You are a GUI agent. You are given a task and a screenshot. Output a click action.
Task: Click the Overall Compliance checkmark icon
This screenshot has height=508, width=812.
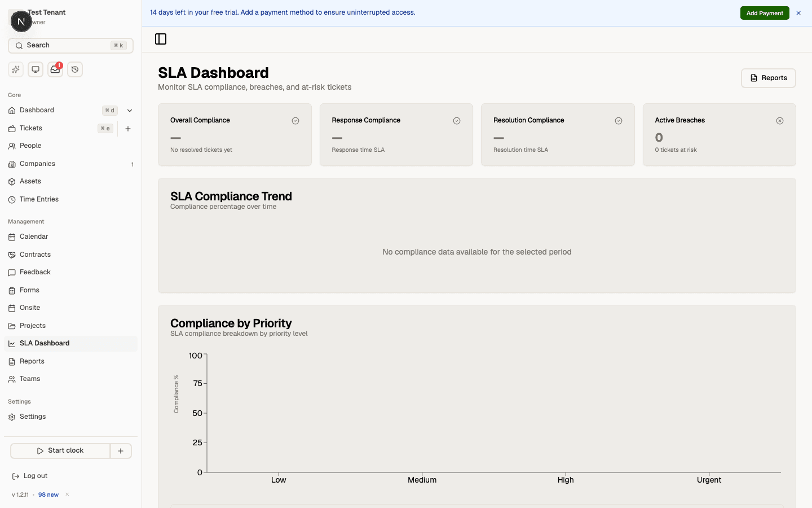(x=295, y=120)
